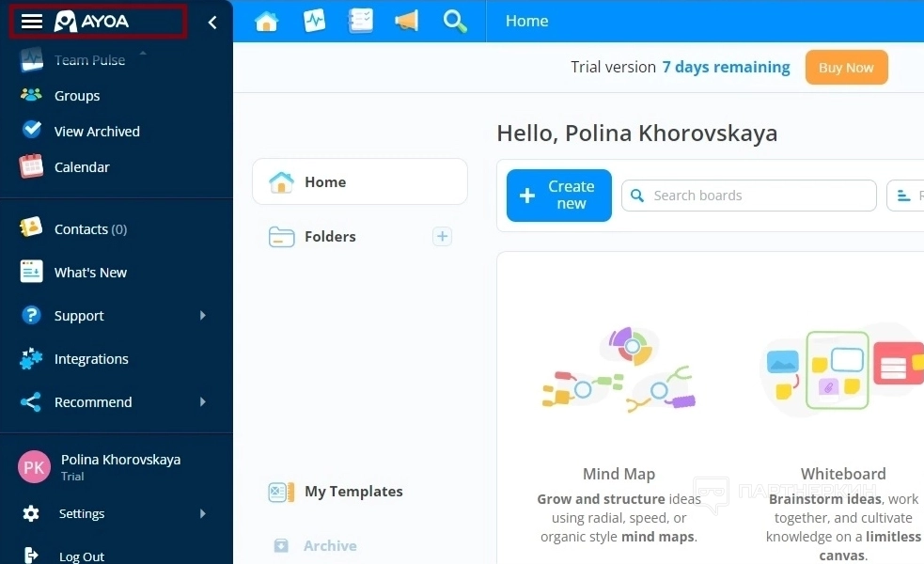Image resolution: width=924 pixels, height=564 pixels.
Task: Click the What's New icon
Action: (x=31, y=271)
